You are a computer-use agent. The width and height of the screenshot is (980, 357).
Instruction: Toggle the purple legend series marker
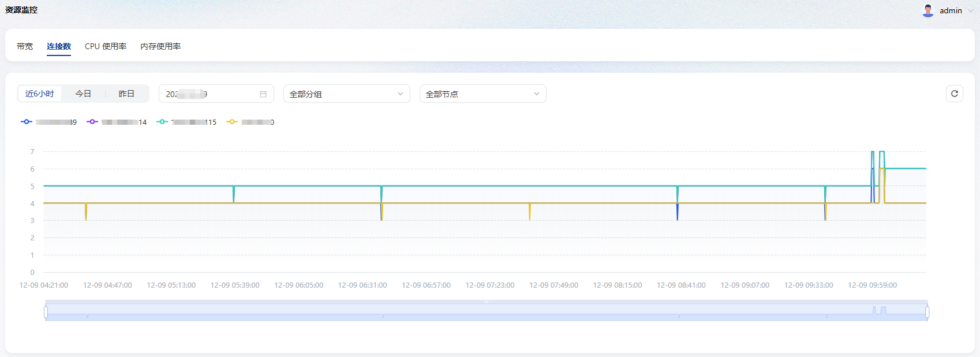point(92,122)
